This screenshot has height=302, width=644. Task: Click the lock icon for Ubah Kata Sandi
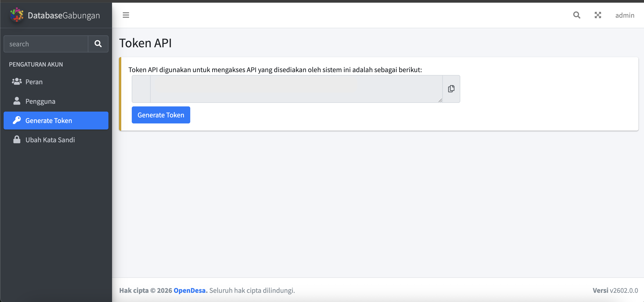(17, 140)
